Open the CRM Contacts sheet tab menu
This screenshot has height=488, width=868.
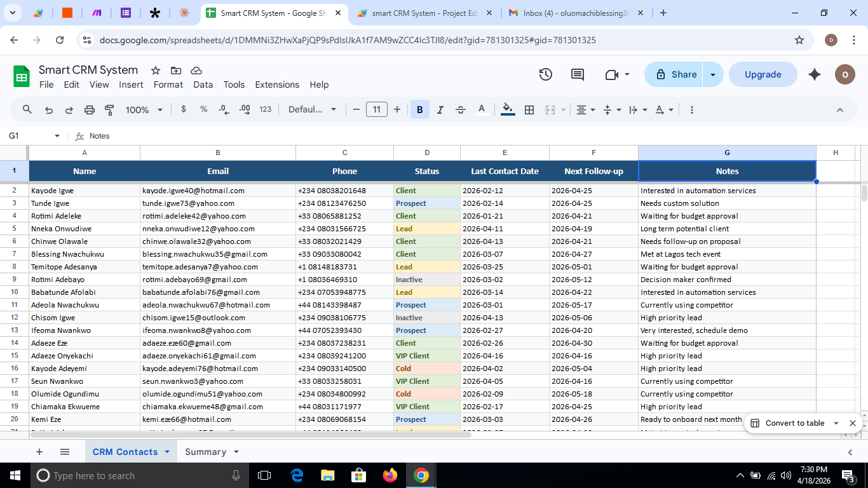(x=166, y=452)
